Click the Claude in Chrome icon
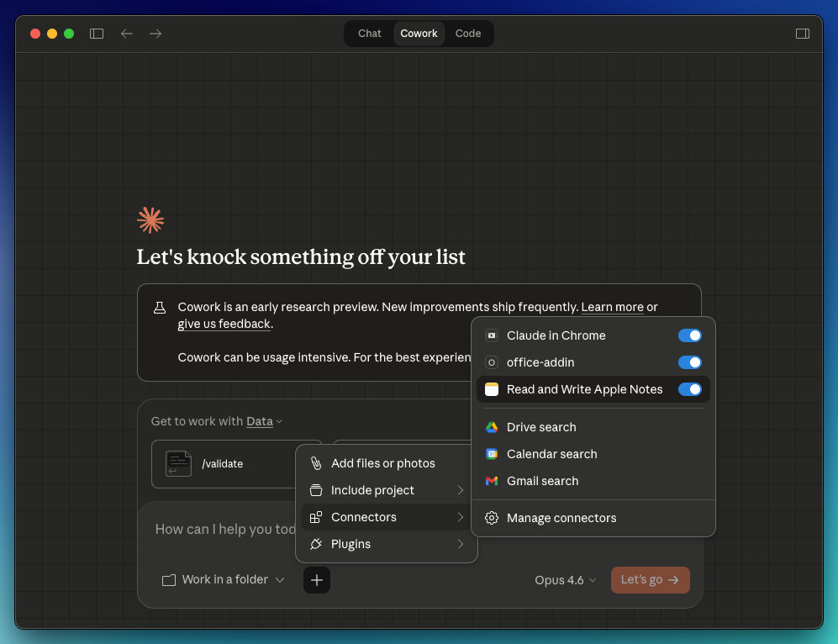This screenshot has height=644, width=838. click(491, 335)
